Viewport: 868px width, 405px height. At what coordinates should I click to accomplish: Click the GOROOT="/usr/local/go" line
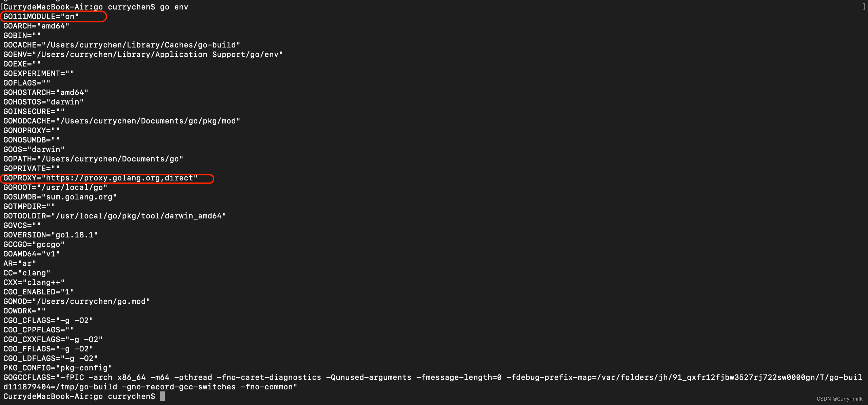tap(55, 188)
